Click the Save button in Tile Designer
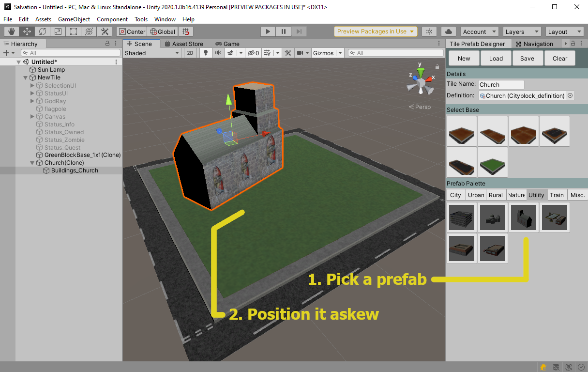The width and height of the screenshot is (588, 372). tap(527, 58)
